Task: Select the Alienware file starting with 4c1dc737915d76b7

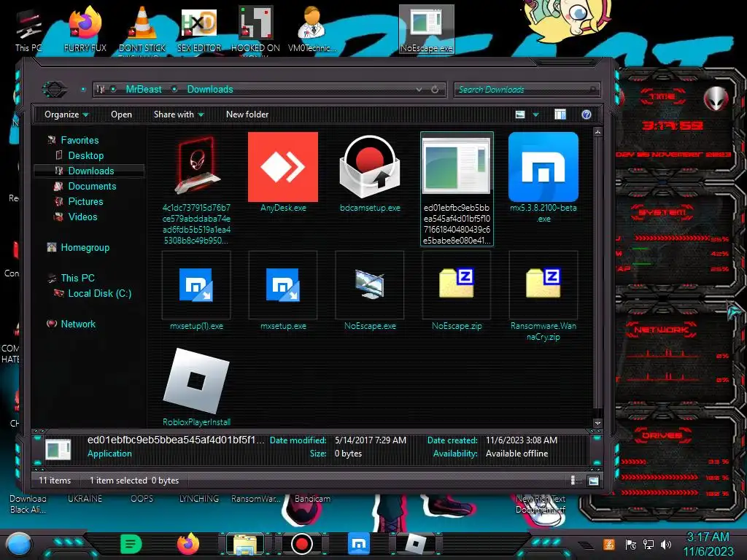Action: 196,167
